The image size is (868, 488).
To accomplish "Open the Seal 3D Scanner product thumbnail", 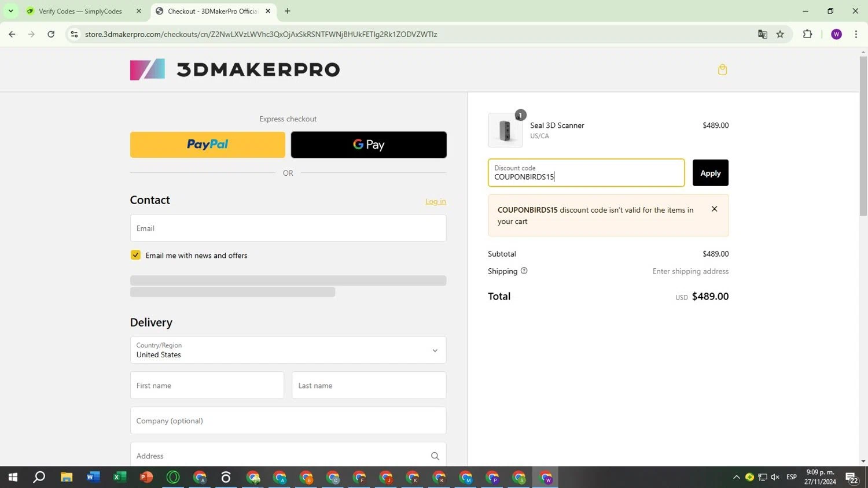I will pos(505,130).
